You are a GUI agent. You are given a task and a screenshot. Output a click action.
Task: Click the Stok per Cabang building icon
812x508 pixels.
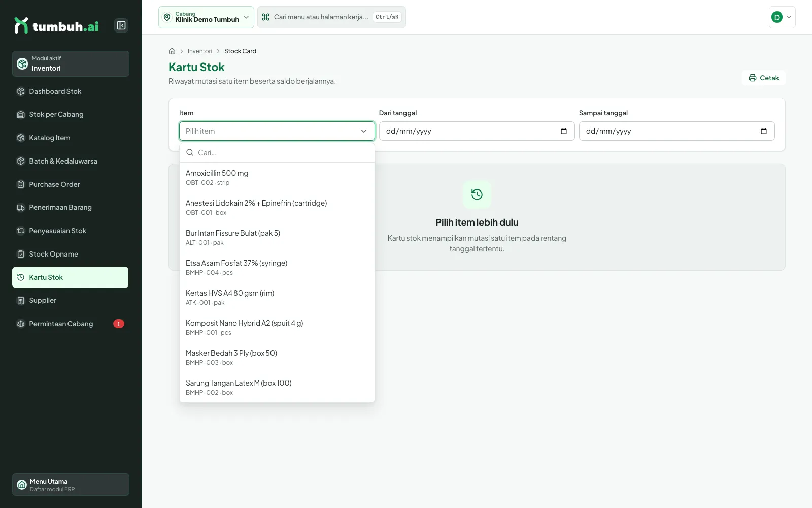21,114
